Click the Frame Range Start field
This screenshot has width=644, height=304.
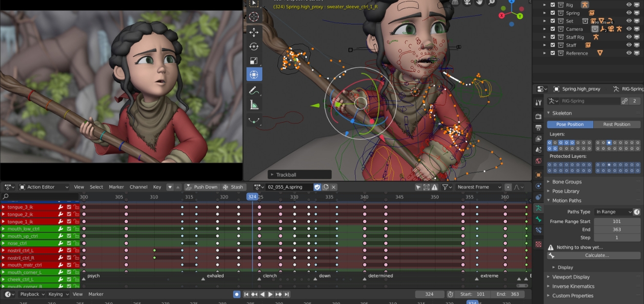(617, 221)
